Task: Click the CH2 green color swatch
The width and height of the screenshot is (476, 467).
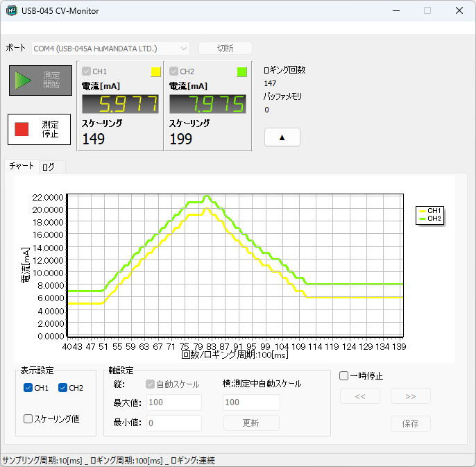Action: pos(242,71)
